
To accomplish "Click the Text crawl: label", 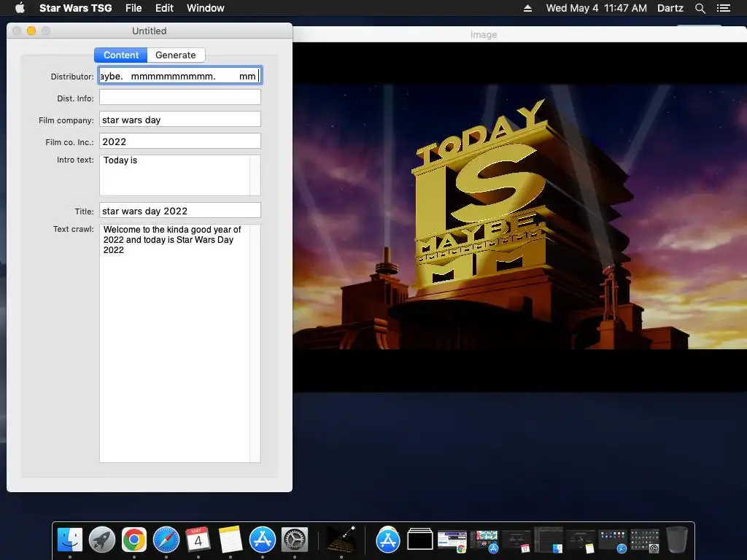I will click(x=74, y=229).
